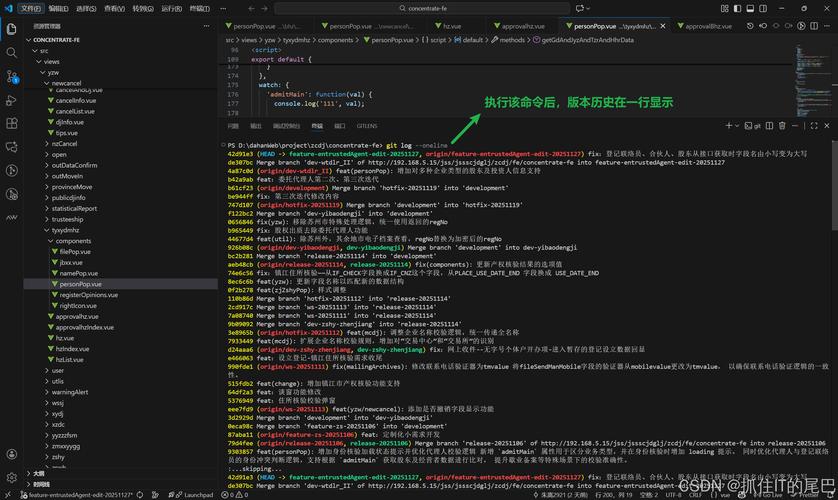Viewport: 838px width, 500px height.
Task: Collapse the CONCENTRATE-FE root folder
Action: pos(56,40)
